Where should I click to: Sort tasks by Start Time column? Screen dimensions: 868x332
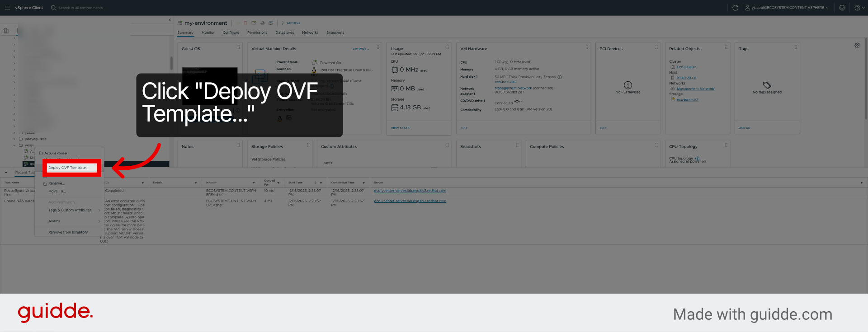coord(295,183)
